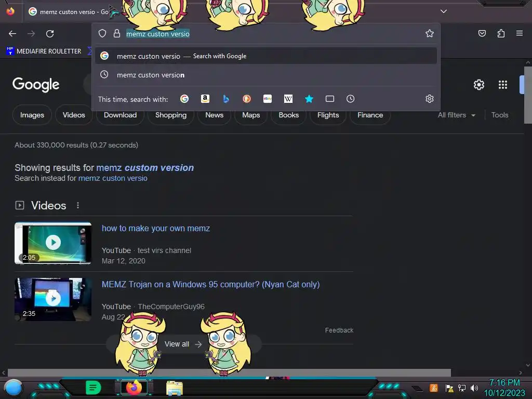Choose history suggestion 'memz custon version'
Viewport: 532px width, 399px height.
point(266,75)
